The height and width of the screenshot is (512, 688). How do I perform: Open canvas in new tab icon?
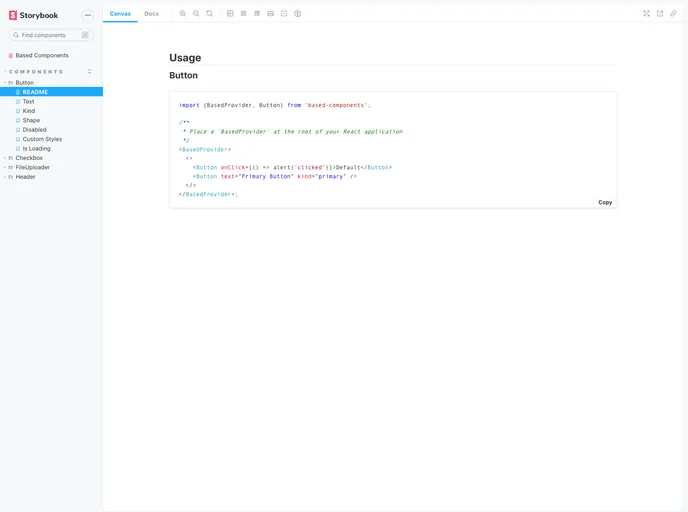tap(660, 14)
